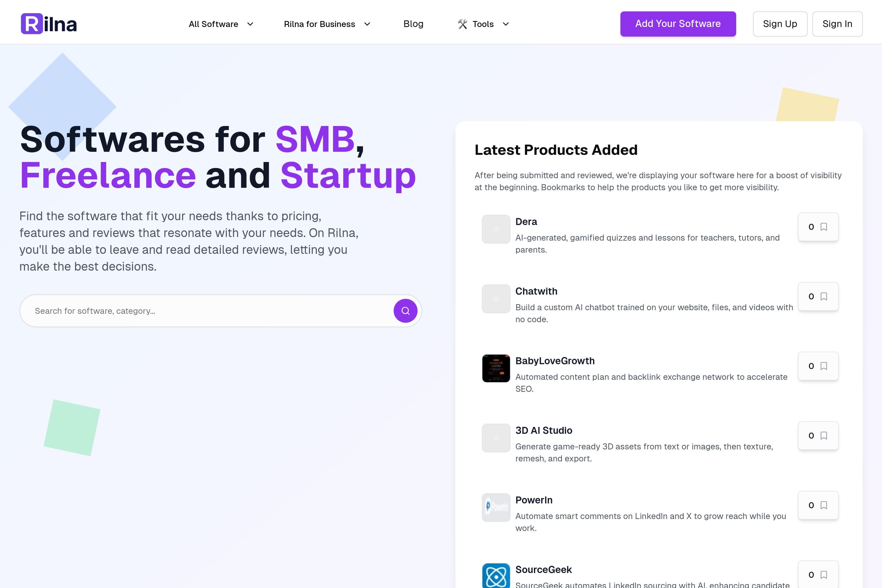Select the Rilna for Business menu item
Image resolution: width=882 pixels, height=588 pixels.
319,24
